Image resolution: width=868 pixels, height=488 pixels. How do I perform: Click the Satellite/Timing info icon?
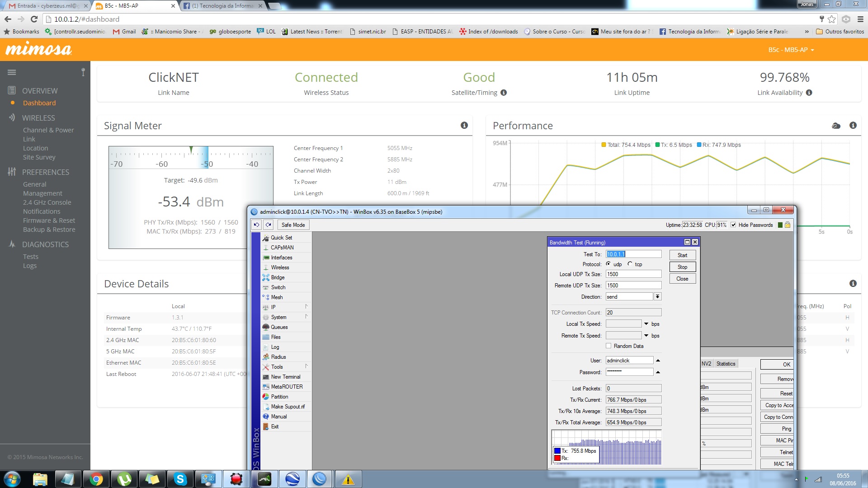click(504, 93)
